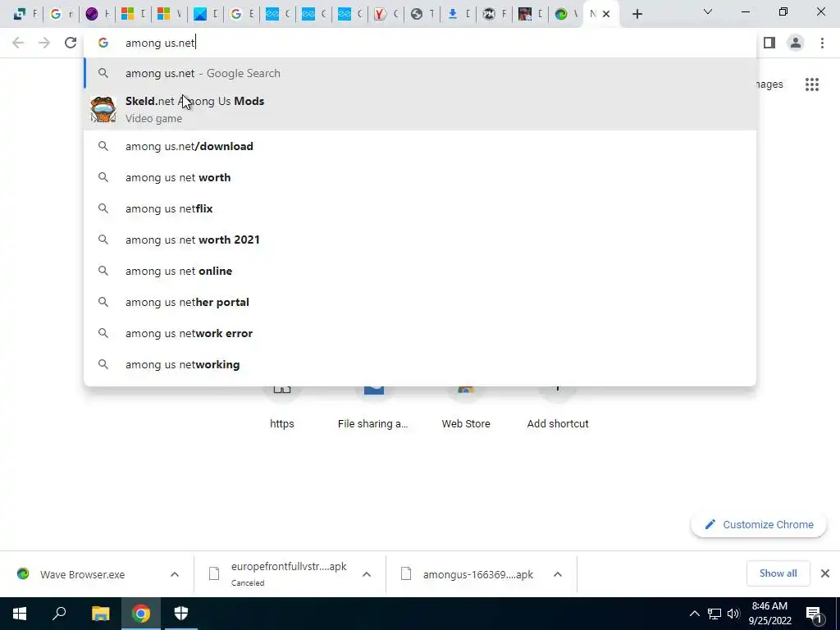Choose 'among us networking' suggestion
840x630 pixels.
(x=420, y=364)
